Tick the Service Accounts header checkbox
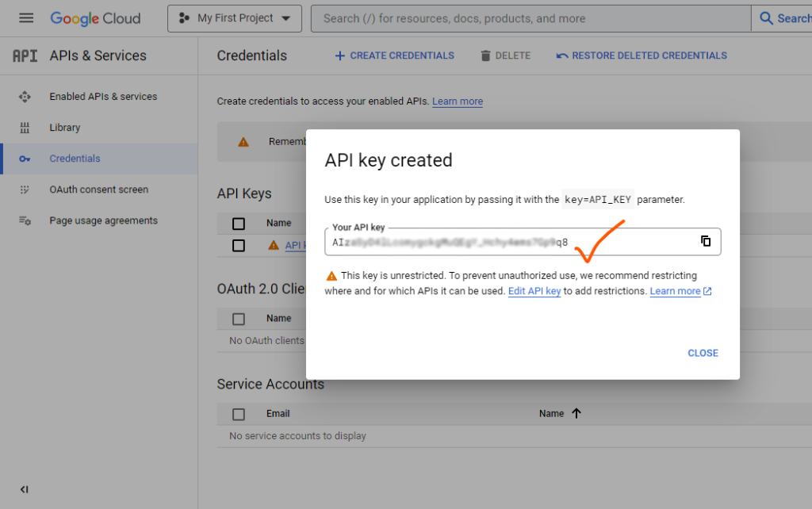 (238, 414)
